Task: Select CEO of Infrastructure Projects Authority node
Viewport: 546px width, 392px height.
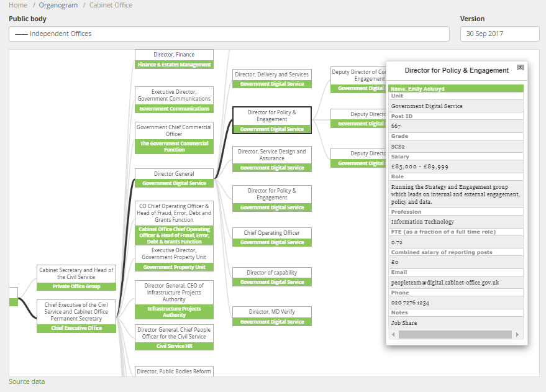Action: 174,299
